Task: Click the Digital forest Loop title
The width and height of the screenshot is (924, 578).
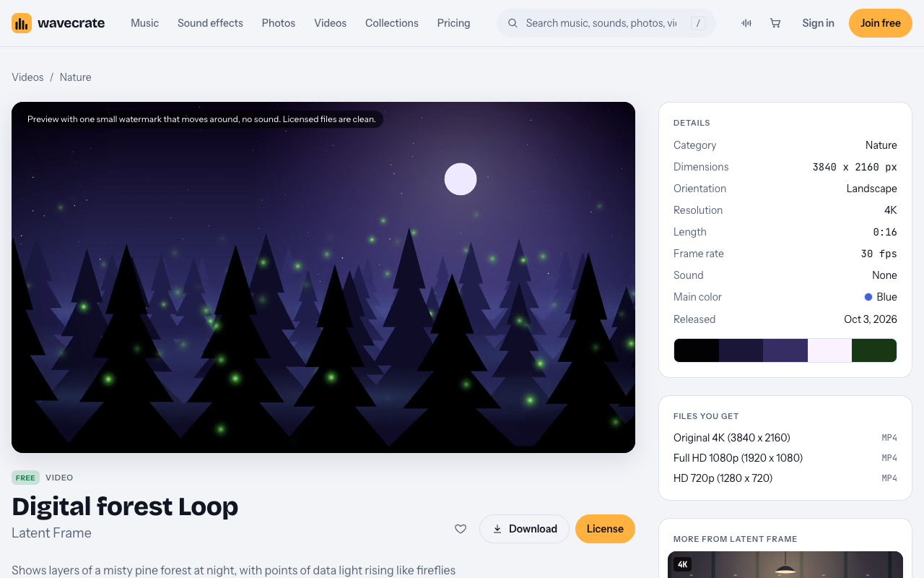Action: [125, 506]
